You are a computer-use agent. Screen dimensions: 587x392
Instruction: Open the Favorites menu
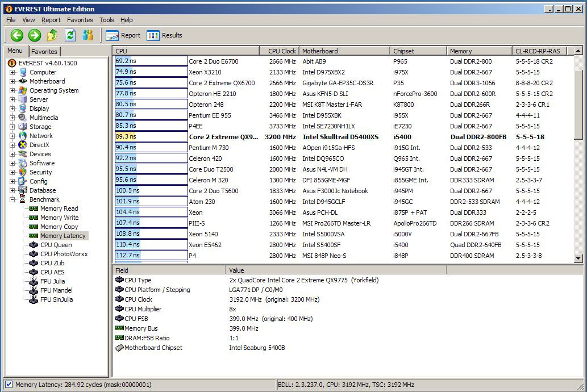(x=80, y=20)
